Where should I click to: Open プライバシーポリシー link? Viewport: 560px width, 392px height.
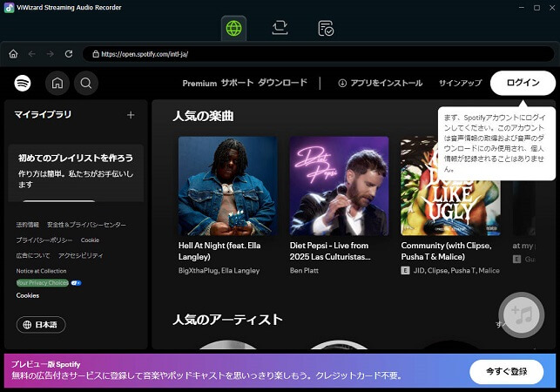tap(44, 240)
